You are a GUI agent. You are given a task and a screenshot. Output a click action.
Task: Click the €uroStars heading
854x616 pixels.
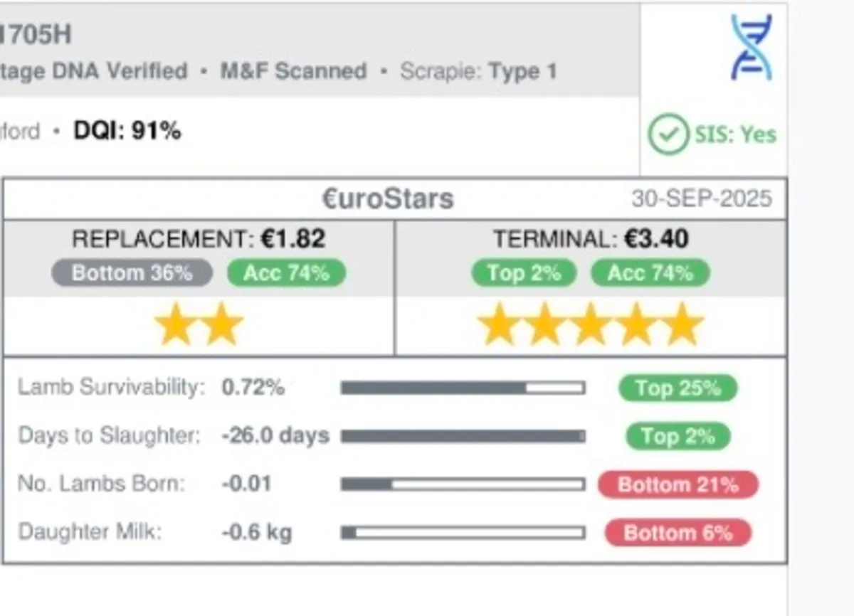tap(388, 199)
